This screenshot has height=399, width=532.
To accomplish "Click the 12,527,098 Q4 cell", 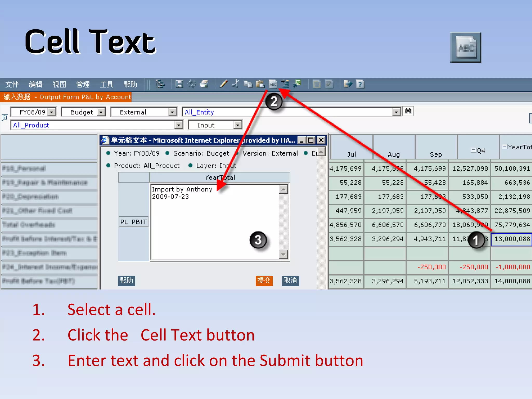I will 469,169.
